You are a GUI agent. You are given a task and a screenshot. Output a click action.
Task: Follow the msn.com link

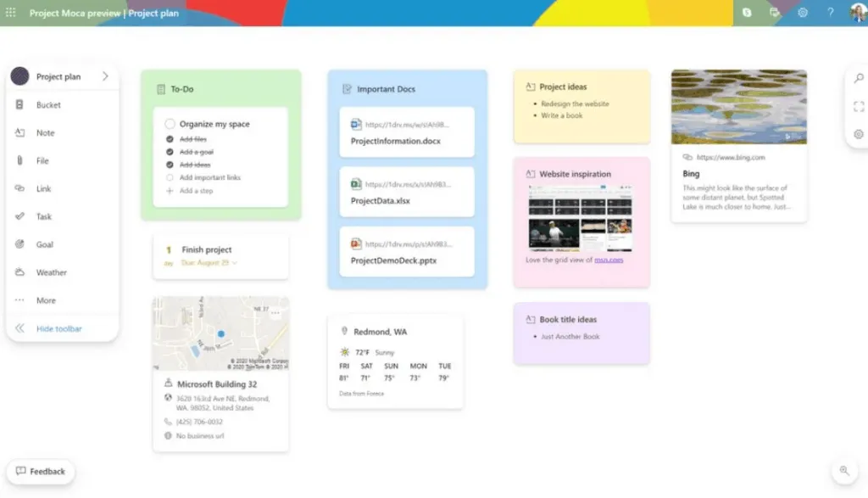coord(609,260)
